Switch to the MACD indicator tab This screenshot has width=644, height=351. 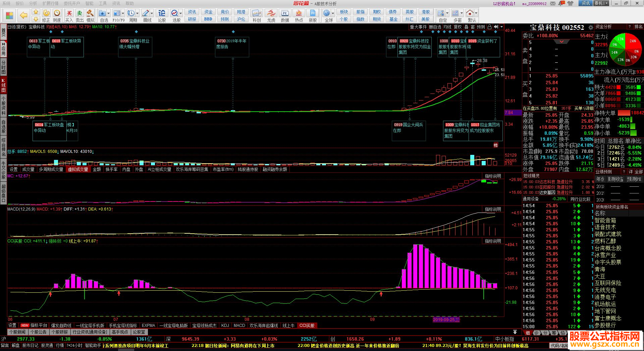pyautogui.click(x=239, y=326)
